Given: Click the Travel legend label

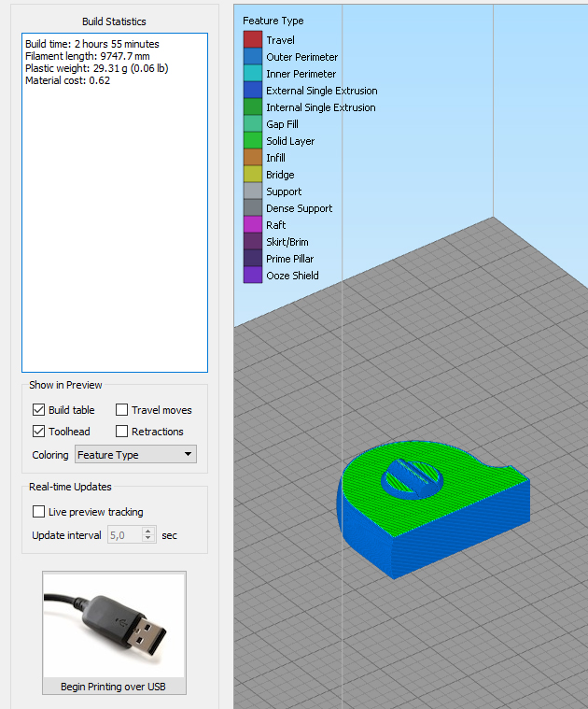Looking at the screenshot, I should click(x=280, y=40).
